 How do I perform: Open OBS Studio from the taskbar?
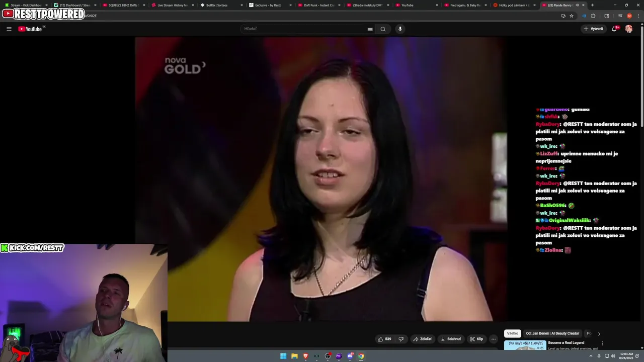click(x=328, y=356)
